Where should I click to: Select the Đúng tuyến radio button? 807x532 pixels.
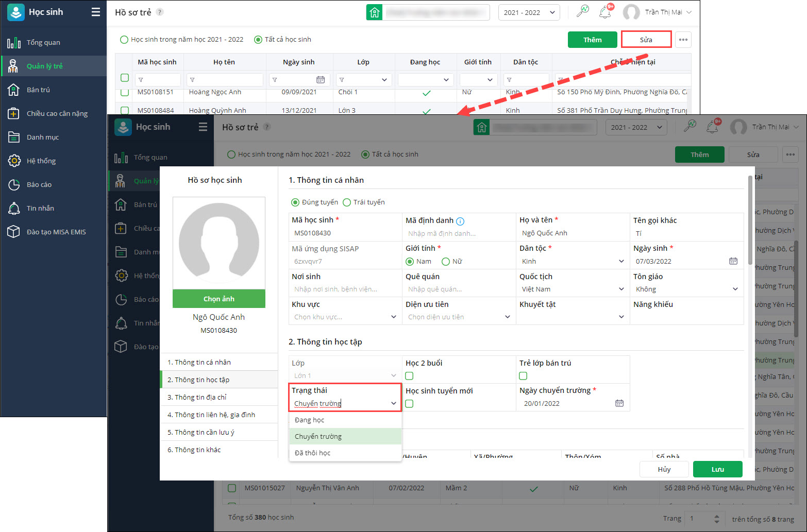click(x=295, y=202)
